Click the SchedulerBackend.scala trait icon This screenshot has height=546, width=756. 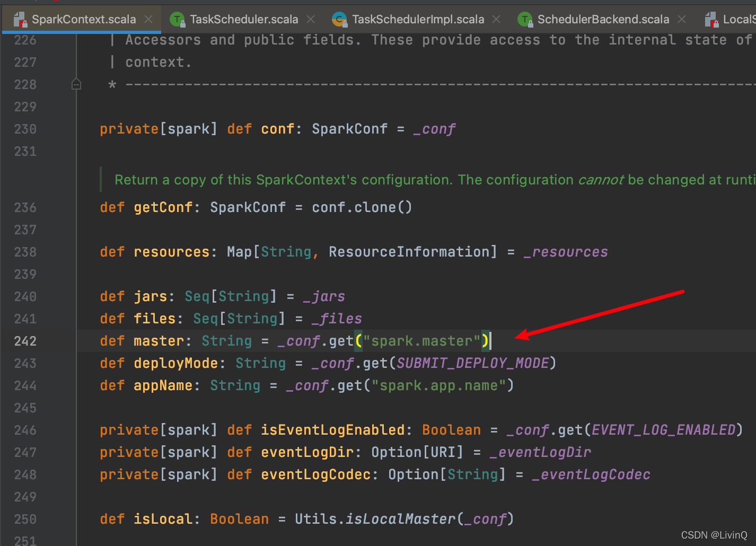[525, 20]
